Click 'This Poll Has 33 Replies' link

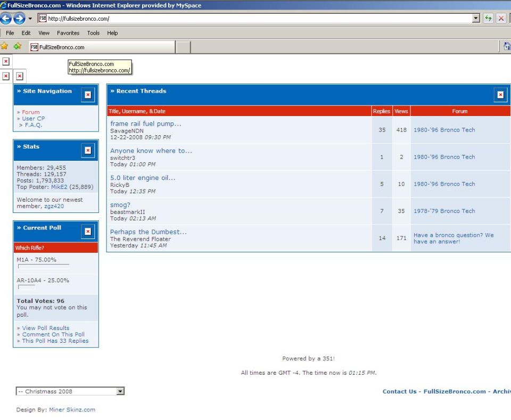point(55,341)
